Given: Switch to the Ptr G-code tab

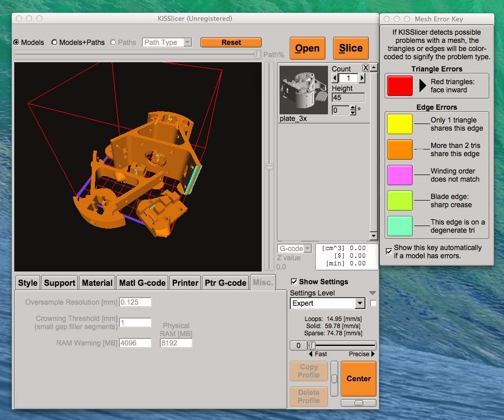Looking at the screenshot, I should click(225, 283).
